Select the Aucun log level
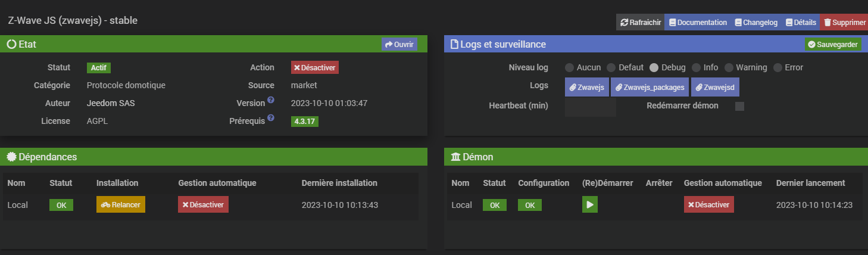 (x=569, y=68)
